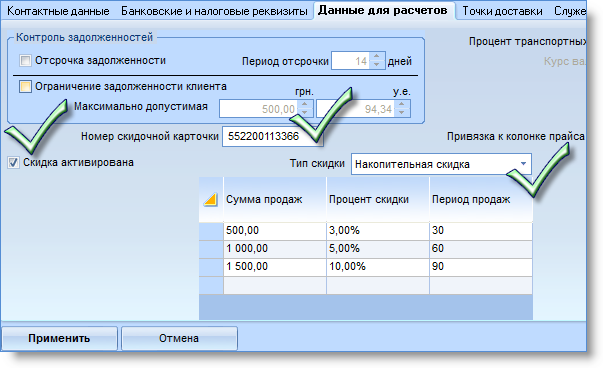Viewport: 603px width, 368px height.
Task: Click the 10,00% discount percent cell
Action: [x=378, y=267]
